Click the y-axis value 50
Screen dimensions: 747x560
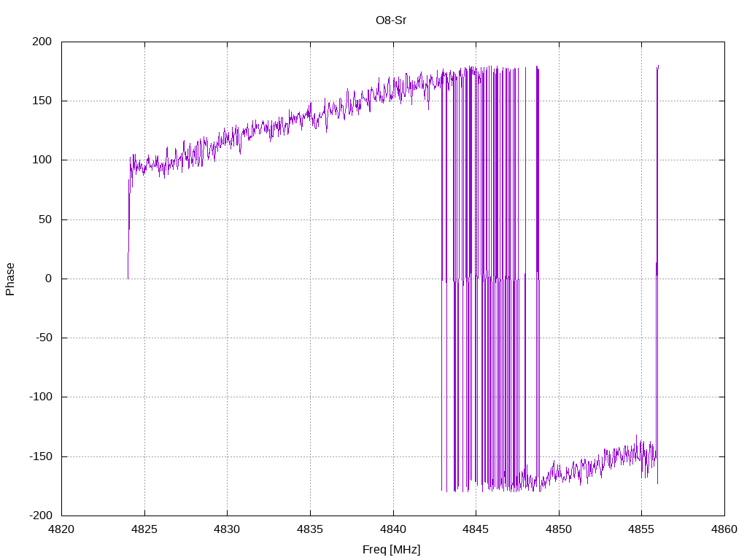tap(45, 219)
